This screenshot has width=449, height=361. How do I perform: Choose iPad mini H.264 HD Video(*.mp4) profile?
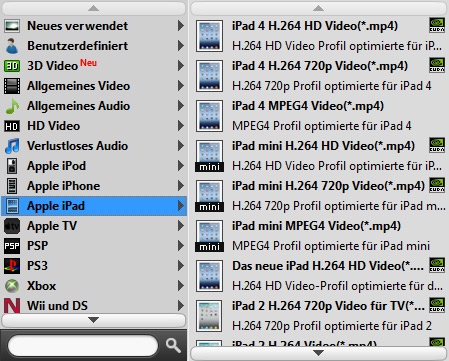pyautogui.click(x=323, y=146)
